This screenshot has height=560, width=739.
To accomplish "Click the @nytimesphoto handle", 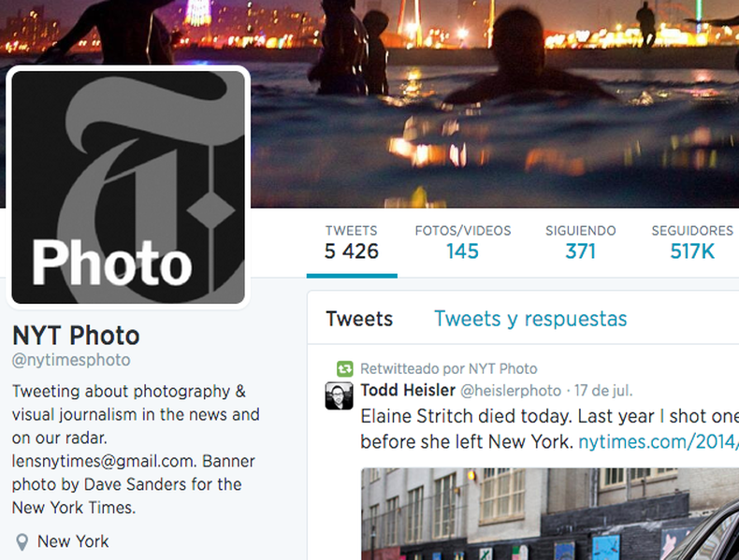I will coord(71,360).
